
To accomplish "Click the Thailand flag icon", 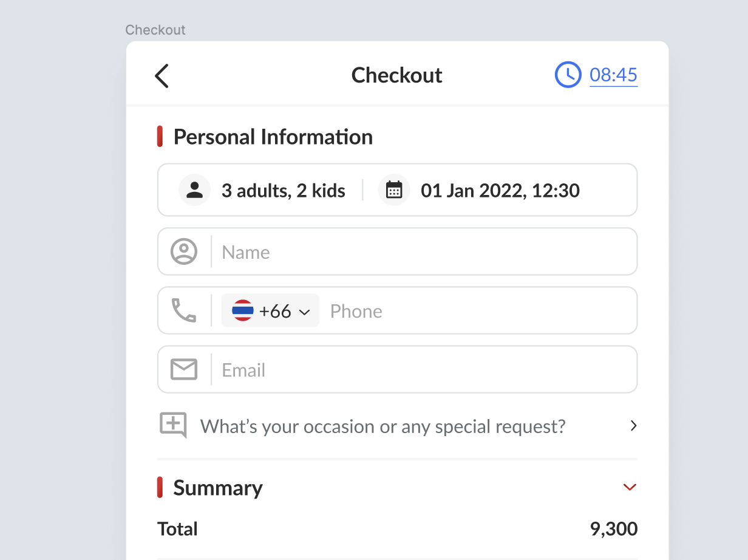I will (x=243, y=310).
